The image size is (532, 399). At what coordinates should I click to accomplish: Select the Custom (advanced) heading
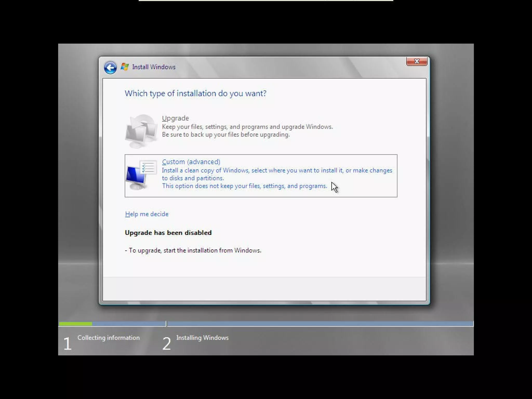click(x=191, y=162)
